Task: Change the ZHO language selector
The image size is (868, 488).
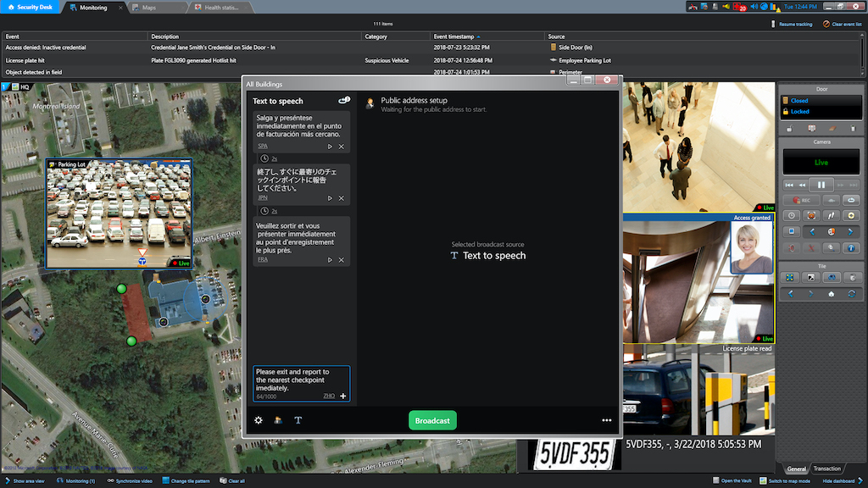Action: coord(329,396)
